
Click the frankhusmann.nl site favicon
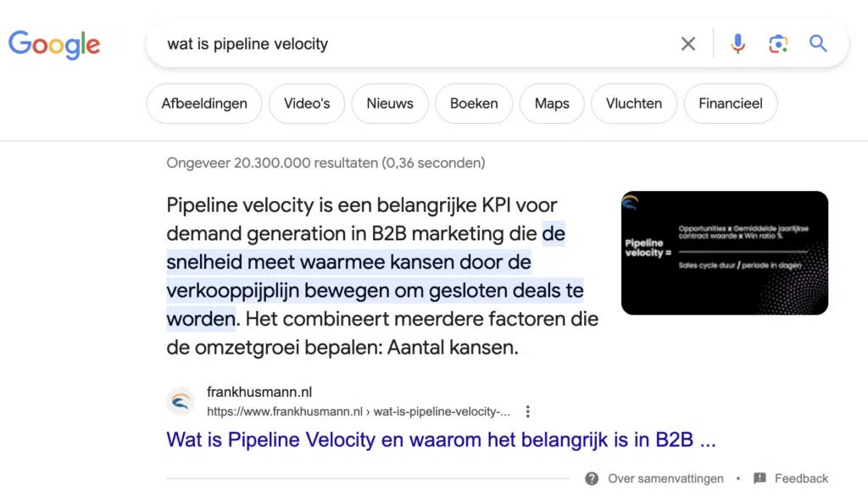coord(181,402)
